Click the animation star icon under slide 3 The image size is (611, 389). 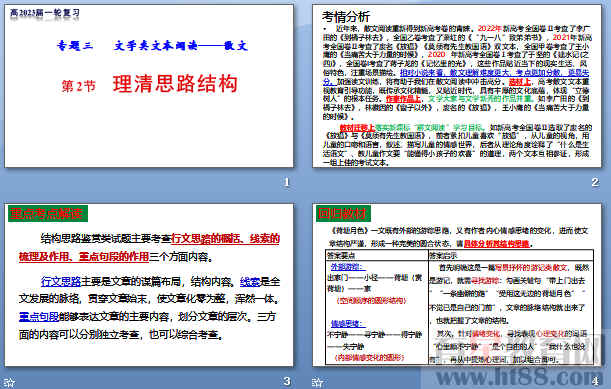coord(9,382)
